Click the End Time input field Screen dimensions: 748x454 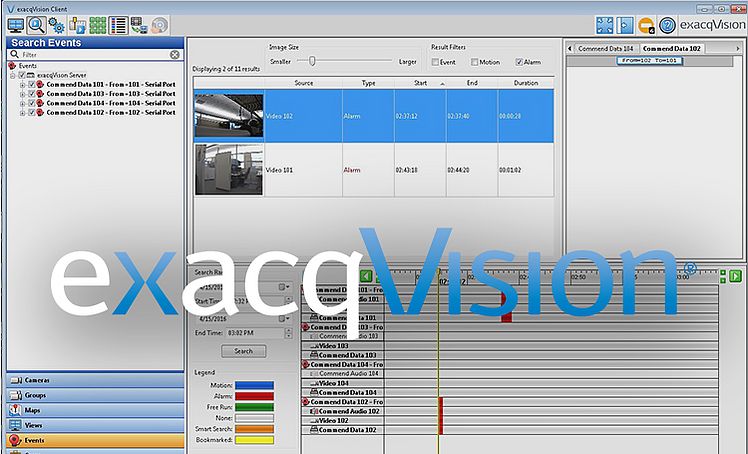[x=255, y=333]
